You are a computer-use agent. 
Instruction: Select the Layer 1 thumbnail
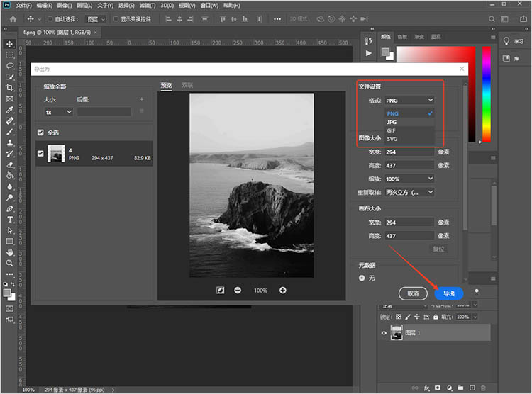(x=397, y=332)
